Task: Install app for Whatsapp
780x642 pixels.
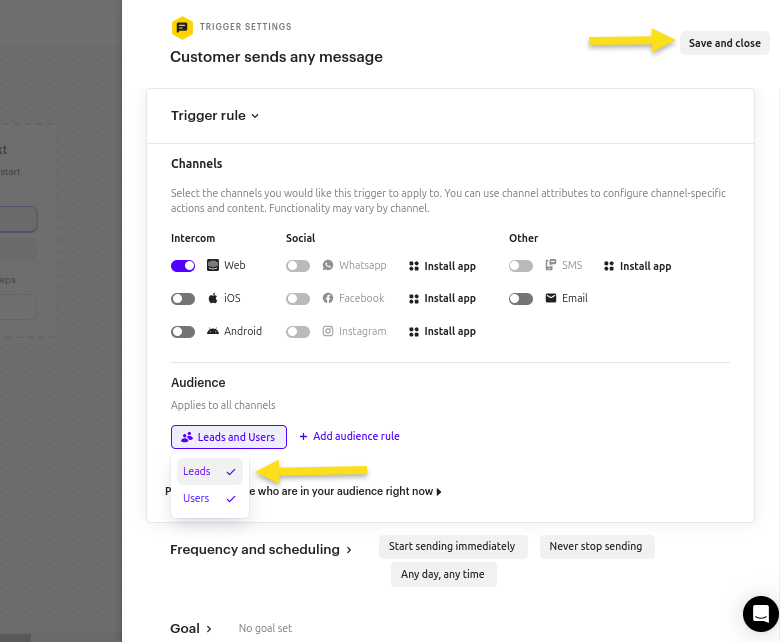Action: [x=442, y=266]
